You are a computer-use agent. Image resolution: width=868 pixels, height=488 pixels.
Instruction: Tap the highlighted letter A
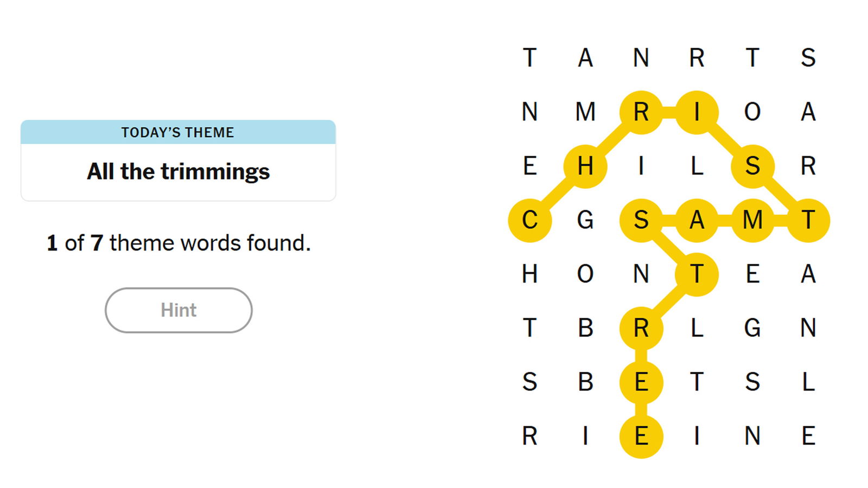click(x=697, y=220)
